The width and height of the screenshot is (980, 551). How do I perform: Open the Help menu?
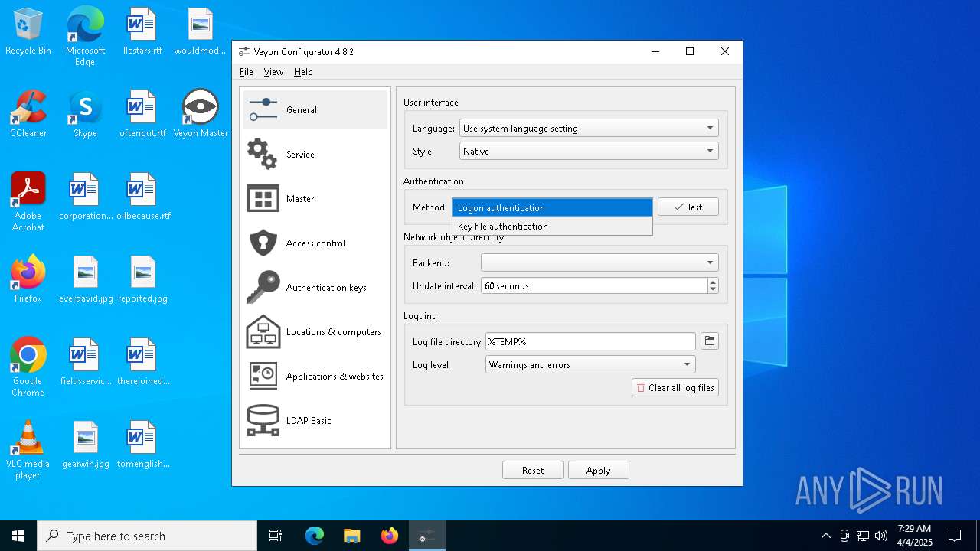click(x=303, y=72)
